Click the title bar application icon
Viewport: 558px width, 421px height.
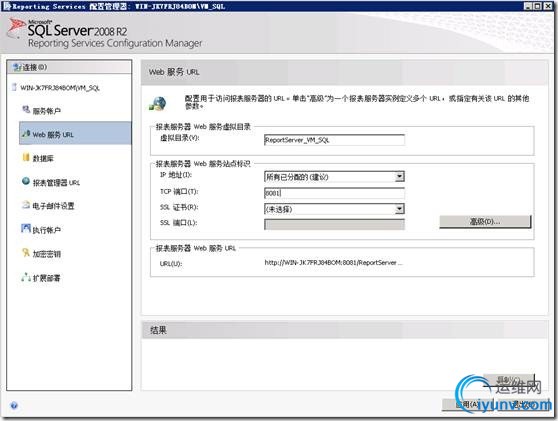(x=7, y=6)
